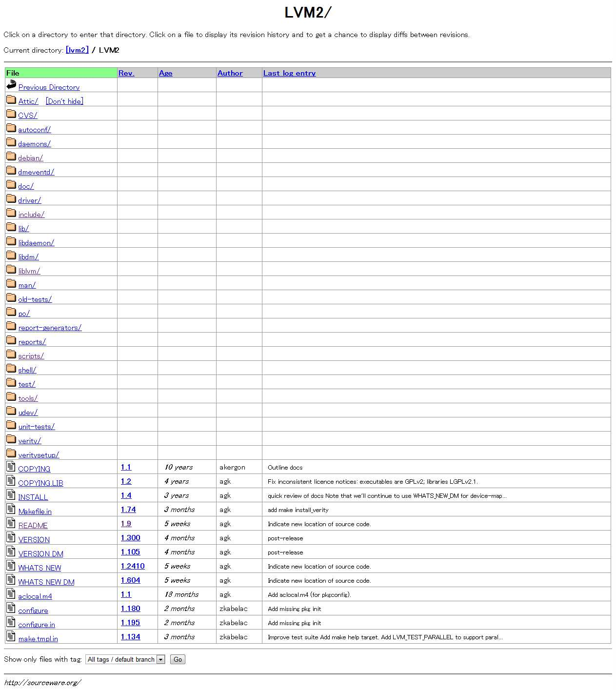Open the README file history
Viewport: 616px width, 690px height.
33,525
